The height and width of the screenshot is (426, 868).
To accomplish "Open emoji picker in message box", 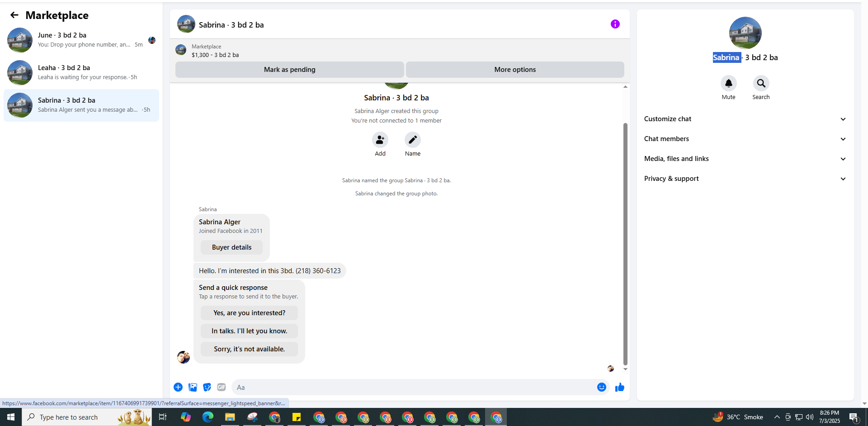I will (x=601, y=387).
